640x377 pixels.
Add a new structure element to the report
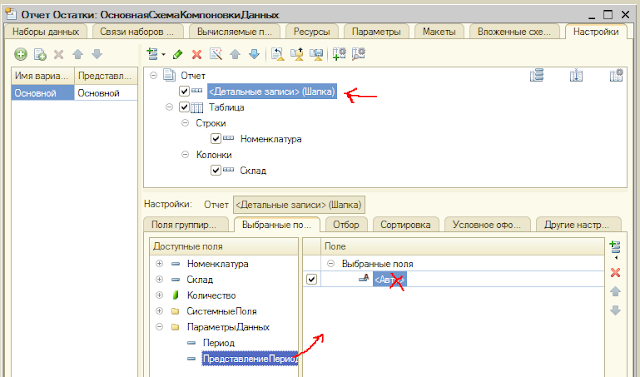pos(153,54)
